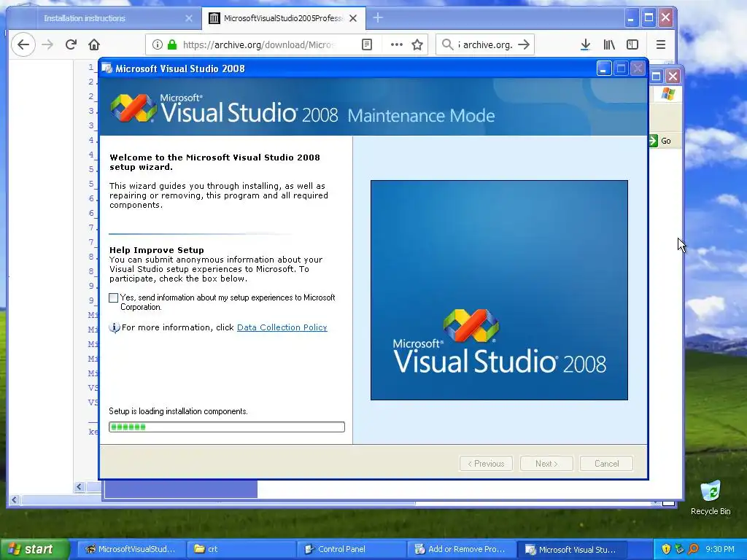The height and width of the screenshot is (560, 747).
Task: Close the background window behind setup
Action: 673,76
